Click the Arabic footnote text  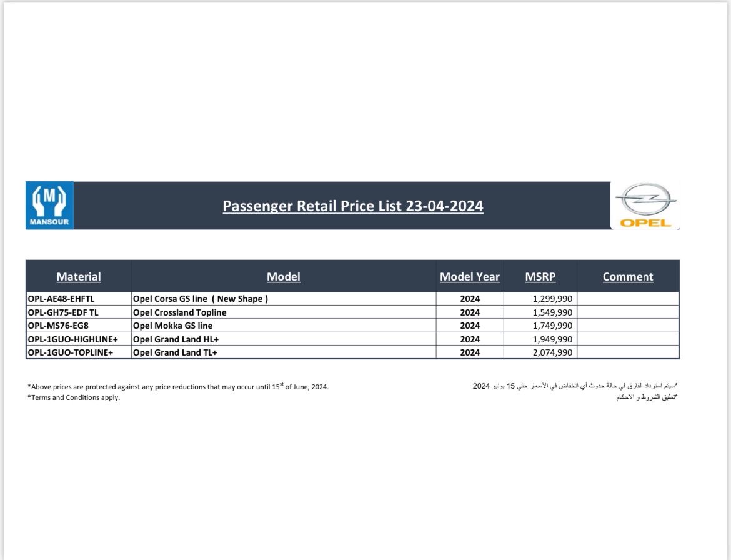[575, 386]
